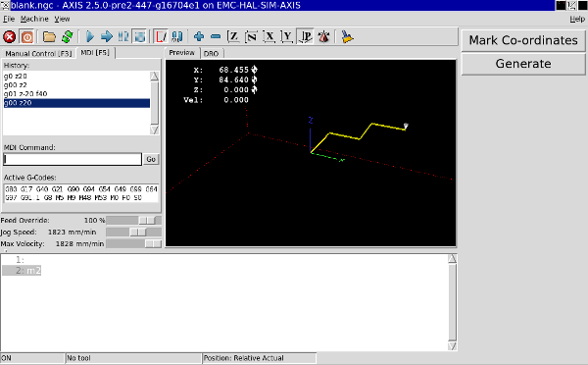The image size is (588, 365).
Task: Open a G-code file with the folder icon
Action: click(49, 37)
